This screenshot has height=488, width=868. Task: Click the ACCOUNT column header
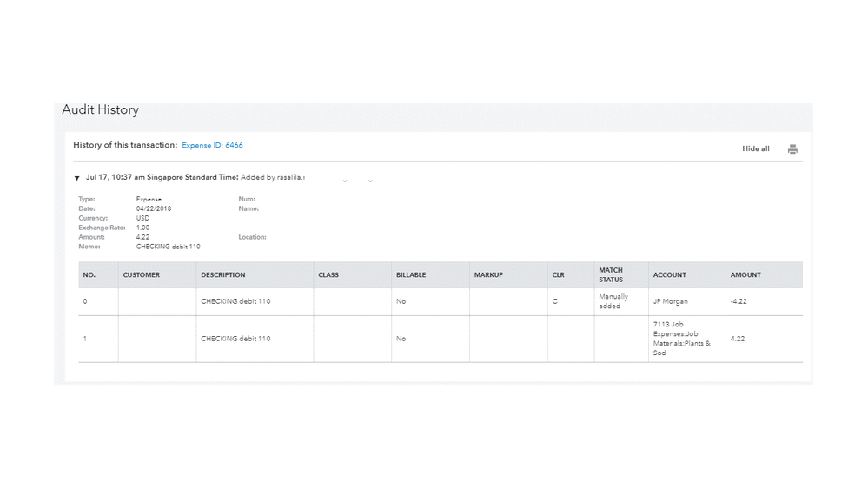pos(669,275)
